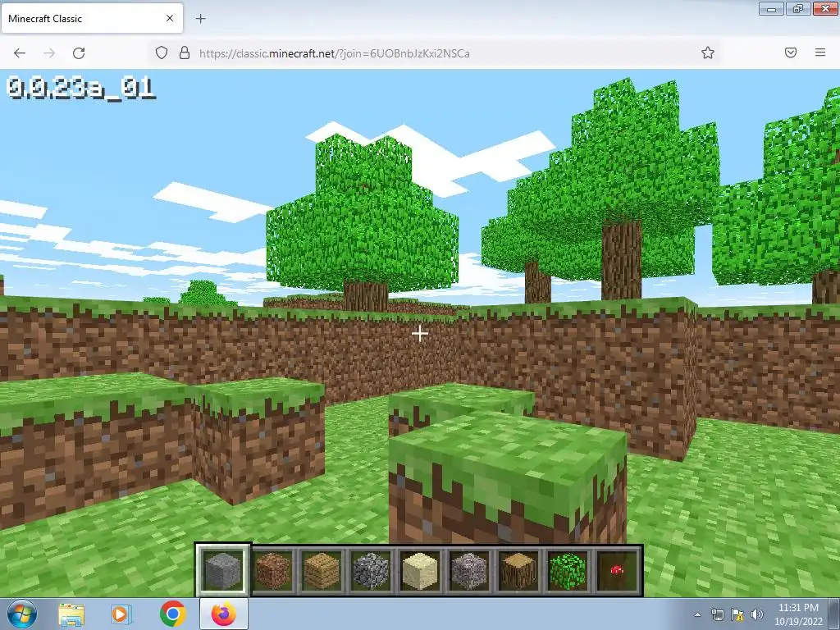Viewport: 840px width, 630px height.
Task: Launch Windows Media Player from taskbar
Action: [x=121, y=614]
